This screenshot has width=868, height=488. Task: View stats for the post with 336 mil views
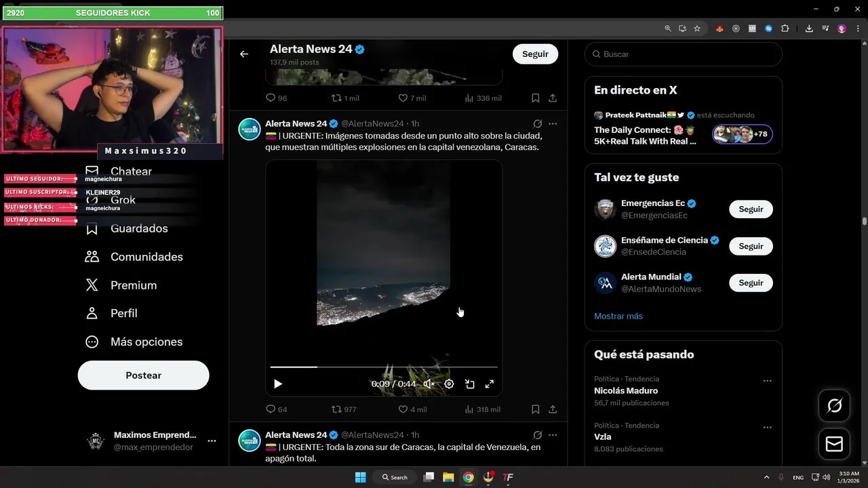(483, 98)
